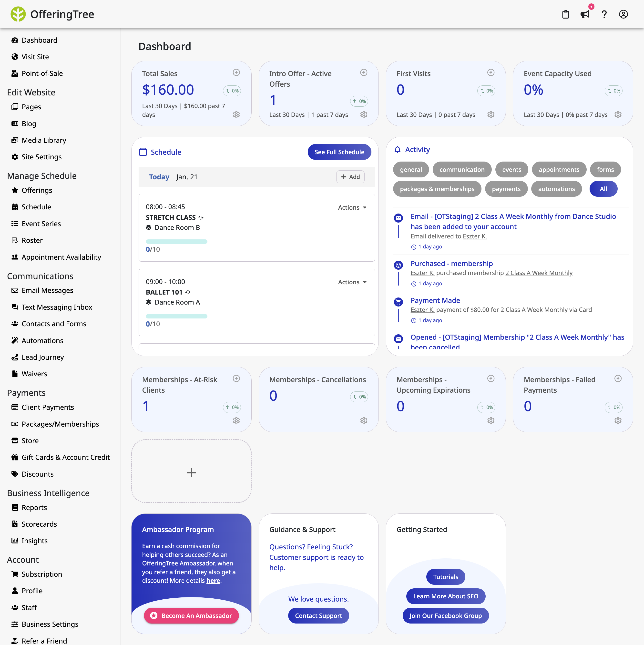Open At-Risk Clients settings gear
The width and height of the screenshot is (644, 645).
(236, 421)
